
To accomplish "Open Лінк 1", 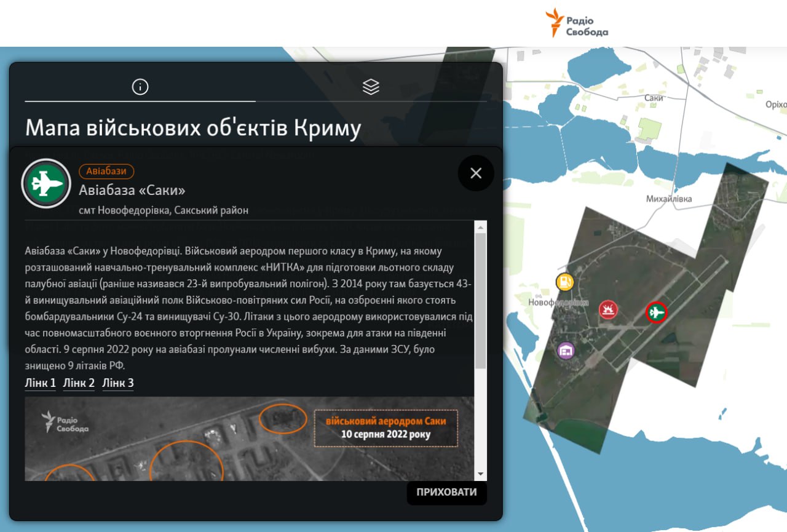I will pos(40,383).
